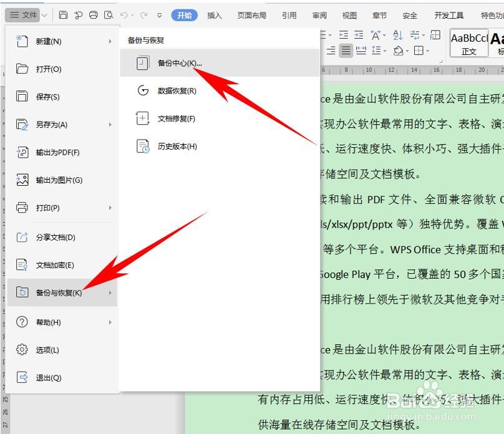This screenshot has height=434, width=504.
Task: Click the question mark icon beside 帮助
Action: pos(22,322)
